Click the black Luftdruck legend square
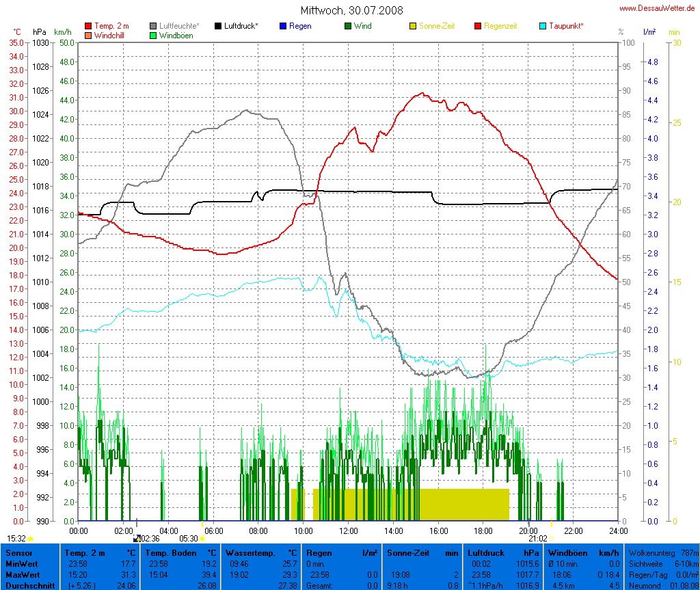 click(x=218, y=26)
